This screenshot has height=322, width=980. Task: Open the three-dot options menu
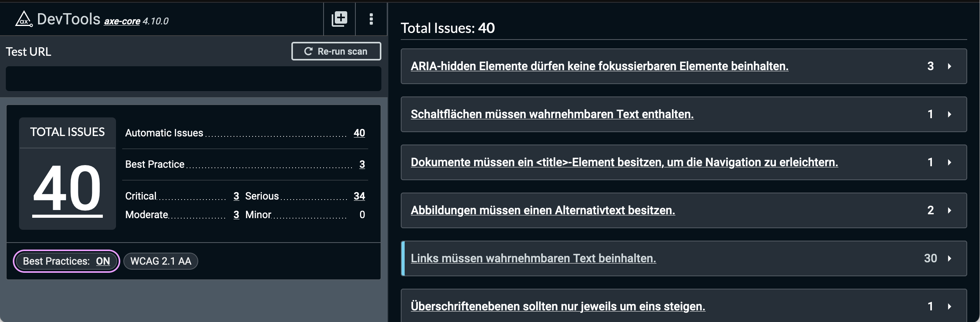point(371,19)
